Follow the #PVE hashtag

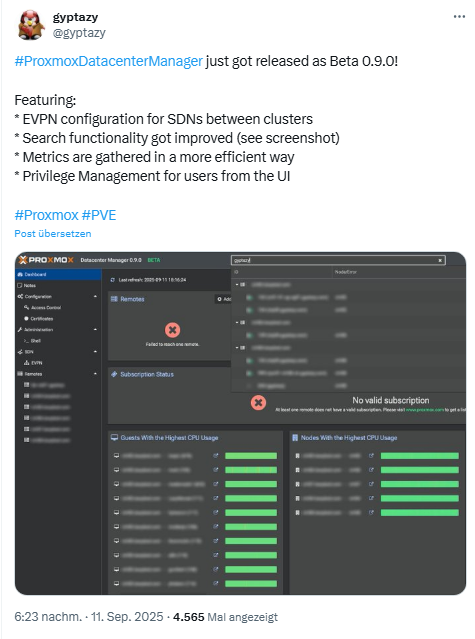99,215
